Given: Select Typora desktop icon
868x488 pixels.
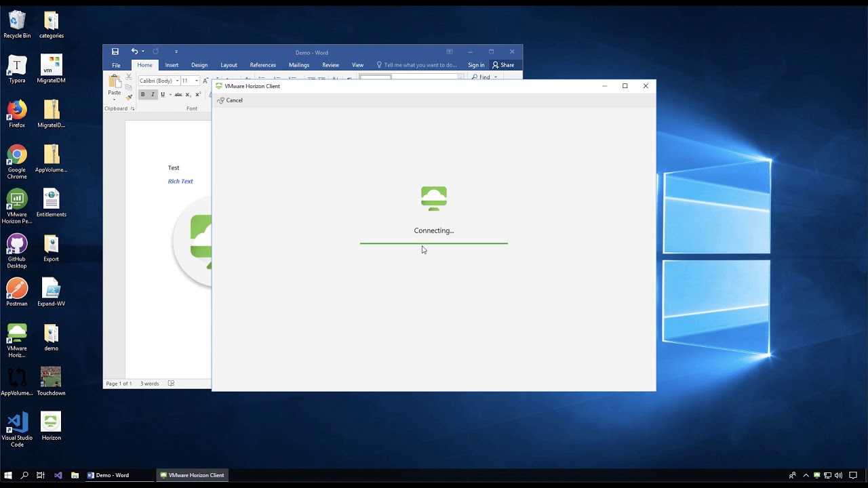Looking at the screenshot, I should (x=17, y=70).
